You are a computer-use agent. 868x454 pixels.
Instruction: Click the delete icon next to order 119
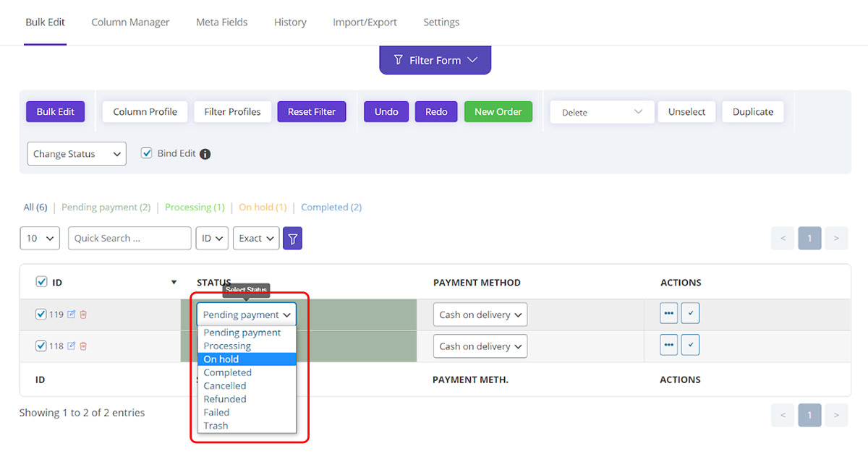point(83,314)
